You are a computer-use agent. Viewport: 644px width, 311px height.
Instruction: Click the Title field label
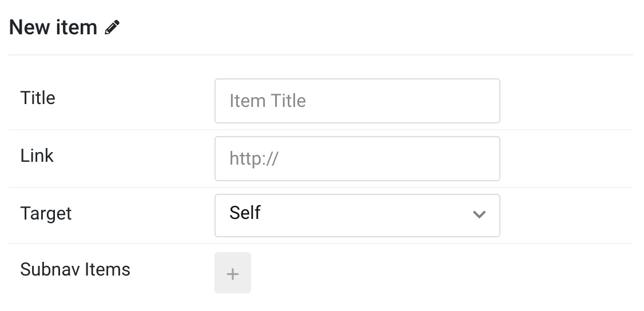38,98
